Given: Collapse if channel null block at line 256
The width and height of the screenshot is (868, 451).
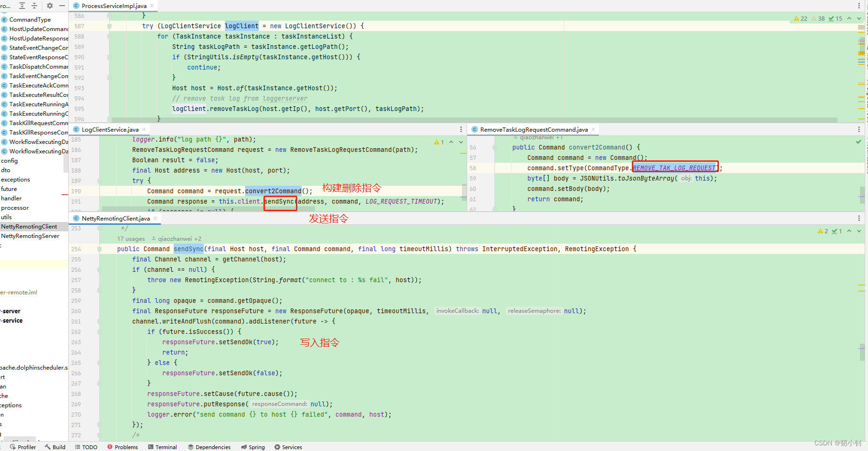Looking at the screenshot, I should click(x=99, y=269).
